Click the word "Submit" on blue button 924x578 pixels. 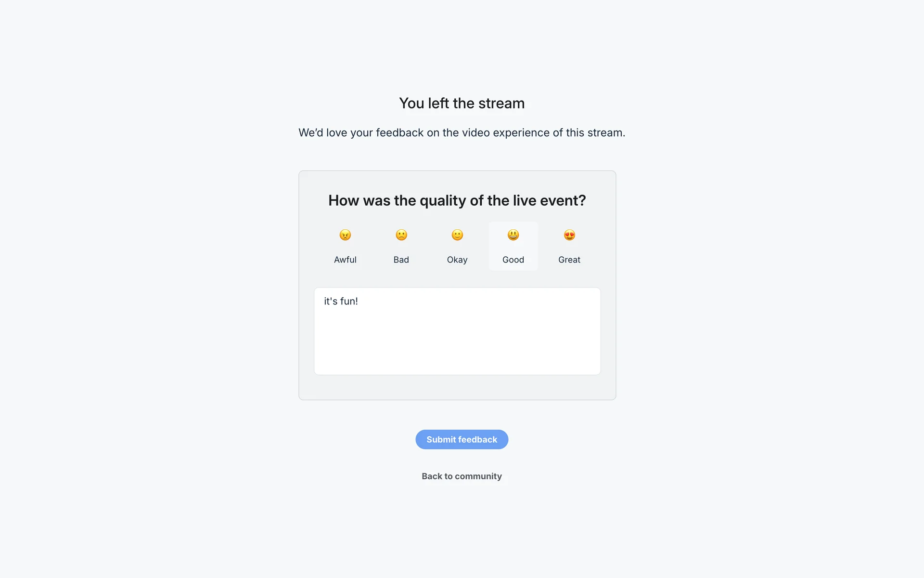(x=441, y=440)
